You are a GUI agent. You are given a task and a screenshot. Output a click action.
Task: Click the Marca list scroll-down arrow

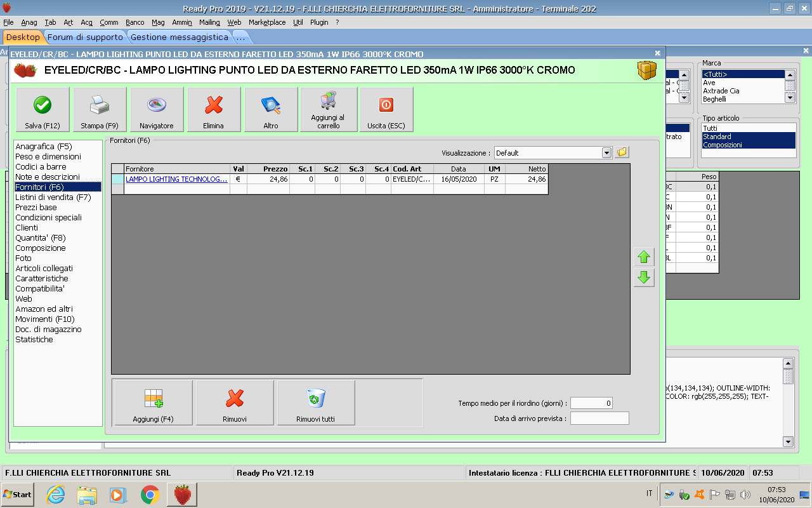[790, 97]
